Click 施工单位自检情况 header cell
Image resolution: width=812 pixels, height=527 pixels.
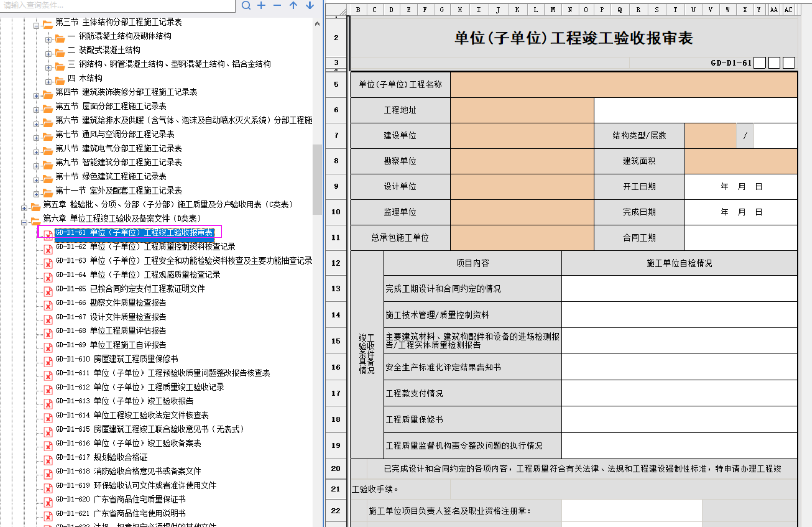click(679, 263)
